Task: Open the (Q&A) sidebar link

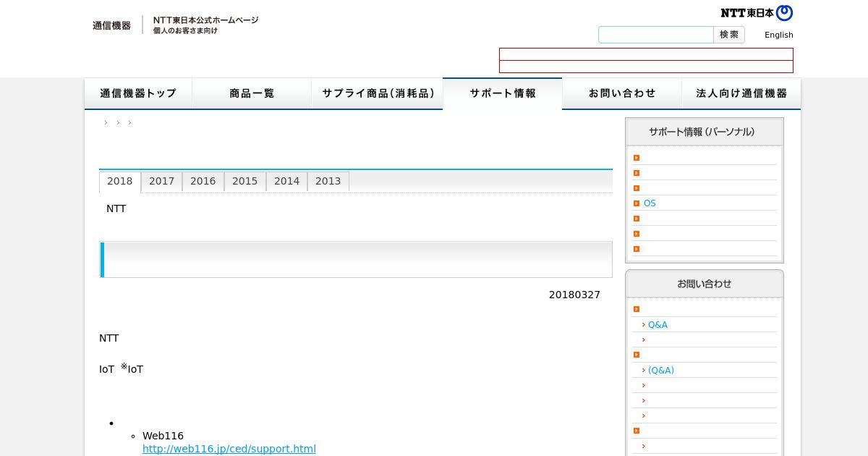Action: coord(661,371)
